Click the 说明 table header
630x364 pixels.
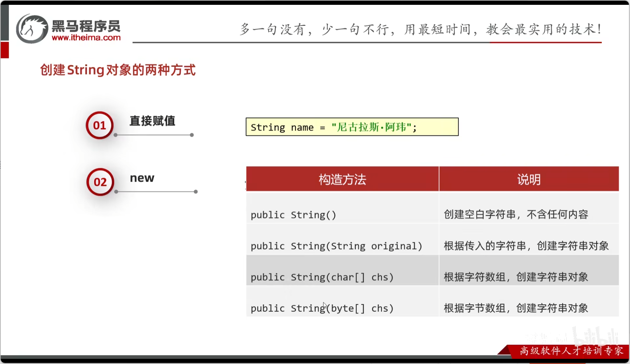(x=529, y=179)
